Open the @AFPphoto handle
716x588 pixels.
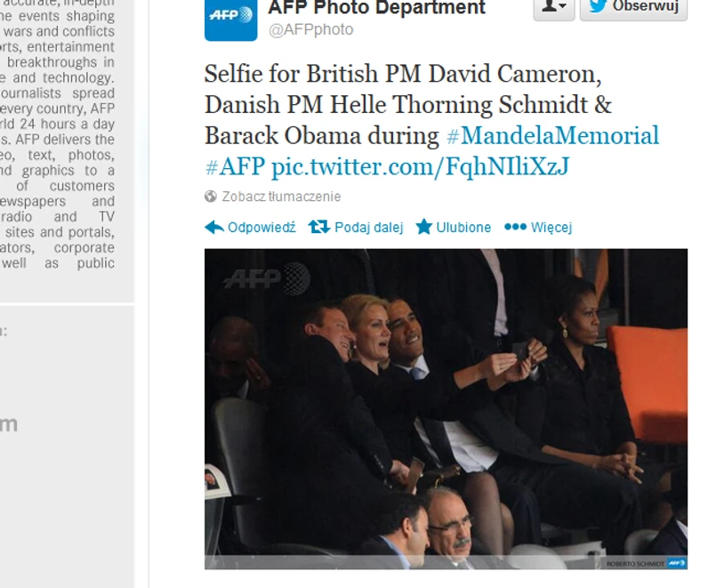tap(311, 29)
